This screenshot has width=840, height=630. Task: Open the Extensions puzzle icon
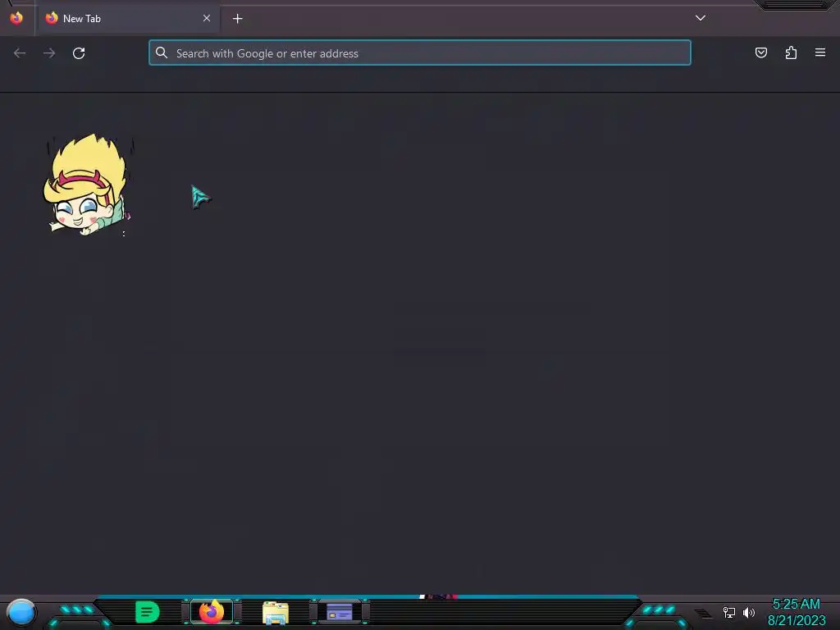pos(791,52)
